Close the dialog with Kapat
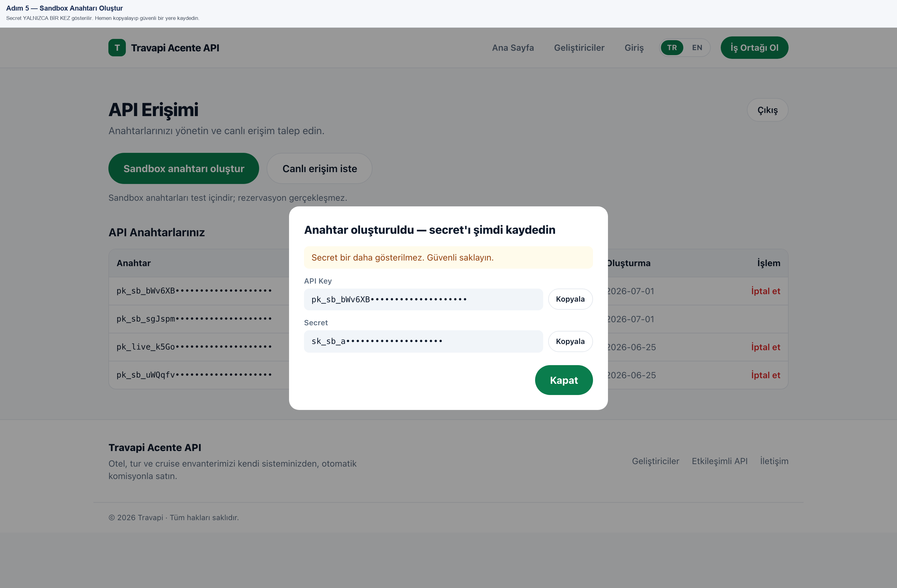The height and width of the screenshot is (588, 897). tap(564, 380)
